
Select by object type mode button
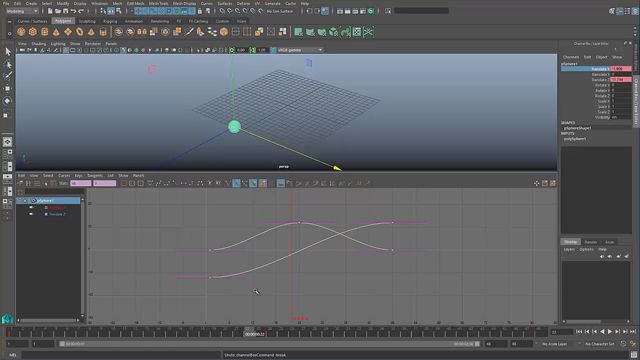pos(111,11)
